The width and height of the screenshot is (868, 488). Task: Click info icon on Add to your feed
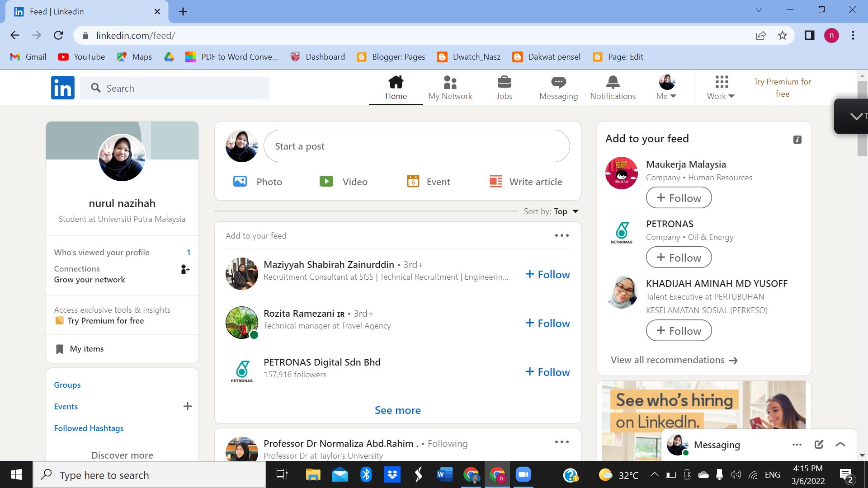pos(797,140)
